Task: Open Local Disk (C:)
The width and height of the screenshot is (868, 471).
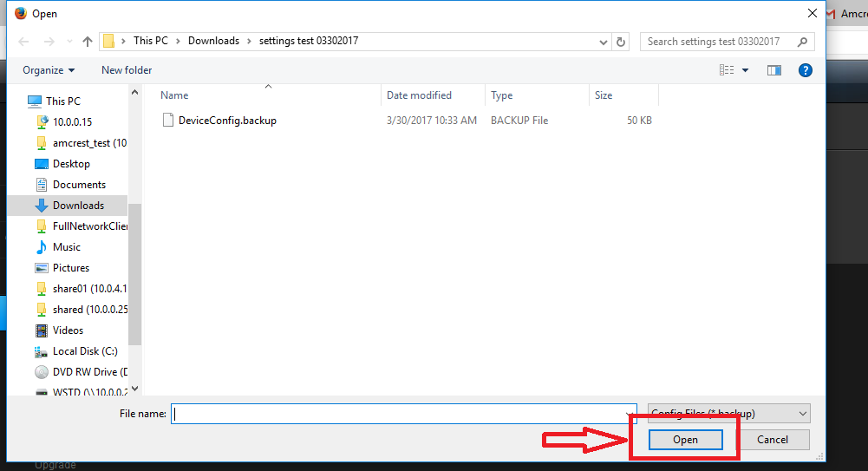Action: point(85,351)
